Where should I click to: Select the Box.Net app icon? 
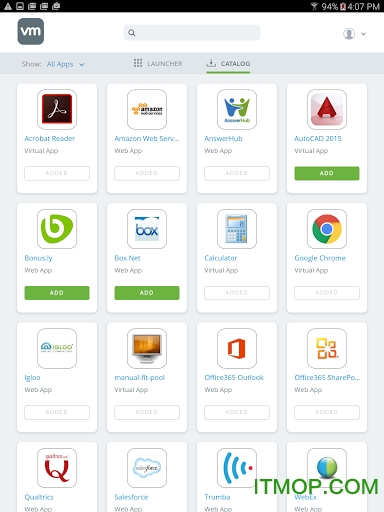[147, 229]
